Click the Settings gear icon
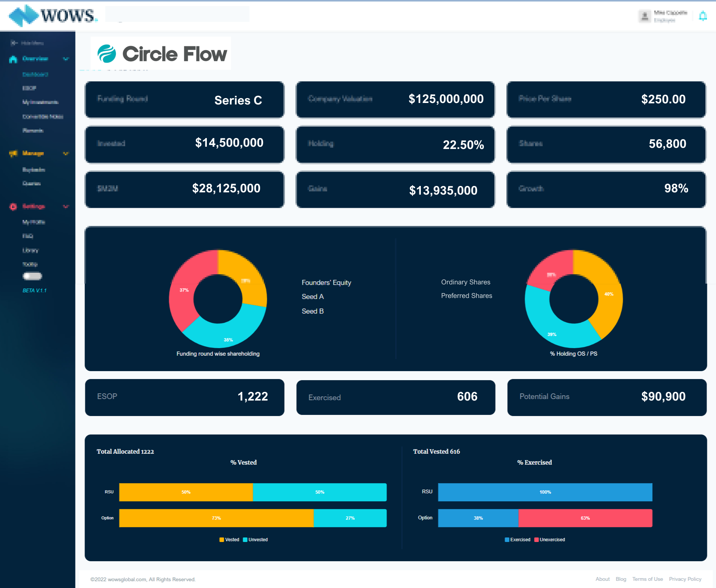The height and width of the screenshot is (588, 716). pos(13,207)
